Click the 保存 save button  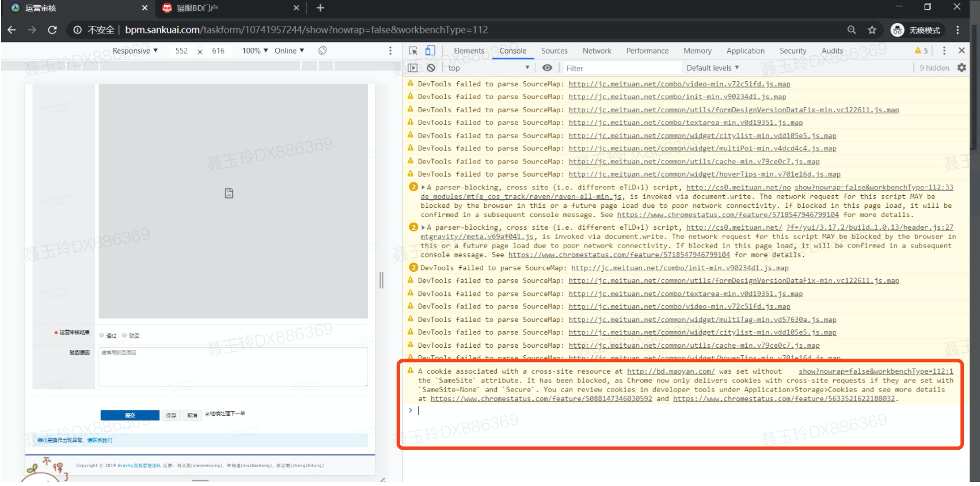point(171,415)
